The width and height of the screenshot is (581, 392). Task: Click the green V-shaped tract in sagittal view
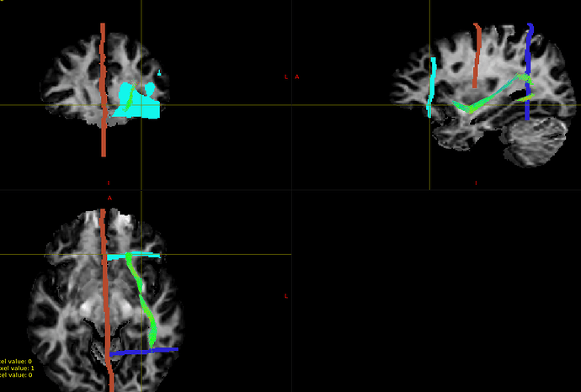point(472,107)
